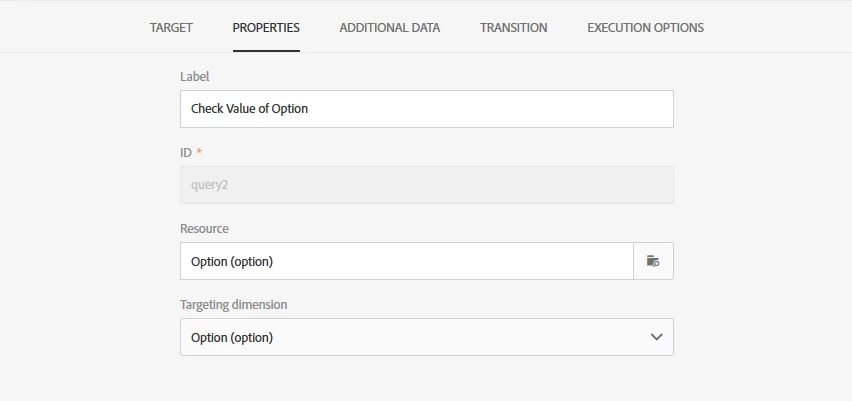Click the 'Resource' field caption
The height and width of the screenshot is (401, 852).
[204, 228]
